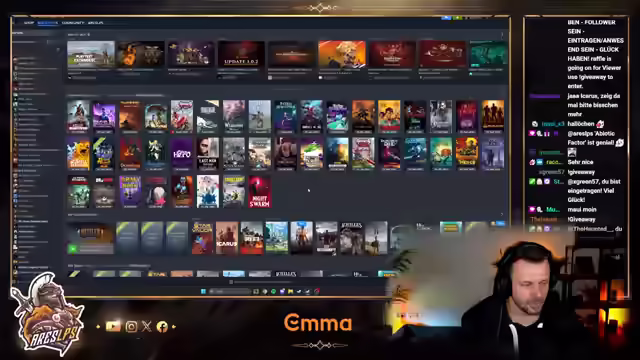The image size is (640, 360).
Task: Open the Update 1.0.2 news card
Action: pos(241,54)
